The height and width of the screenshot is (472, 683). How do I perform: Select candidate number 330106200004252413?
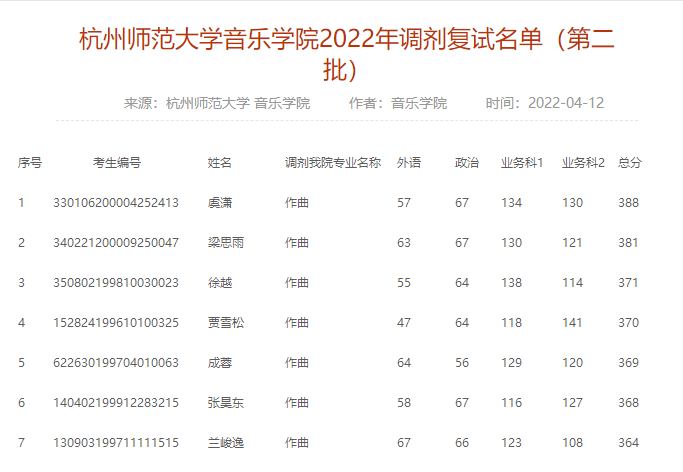pyautogui.click(x=116, y=203)
